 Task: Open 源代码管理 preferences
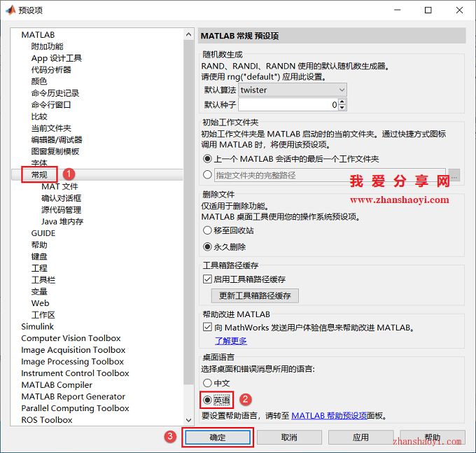tap(61, 210)
